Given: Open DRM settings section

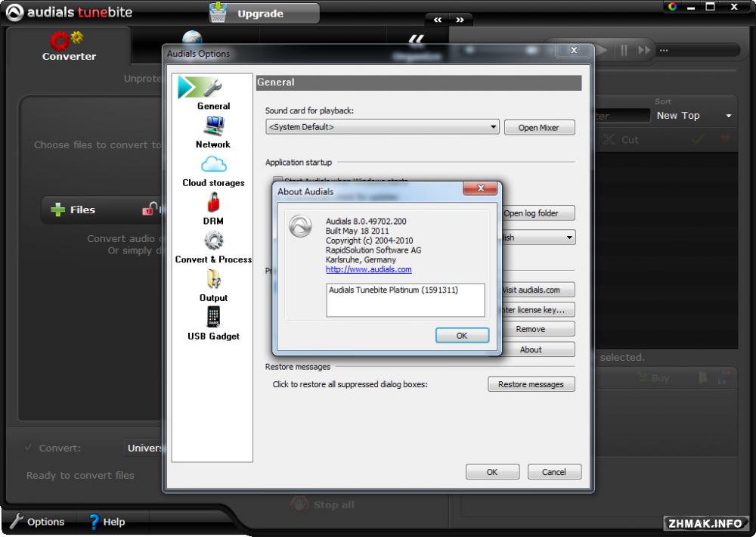Looking at the screenshot, I should (213, 210).
